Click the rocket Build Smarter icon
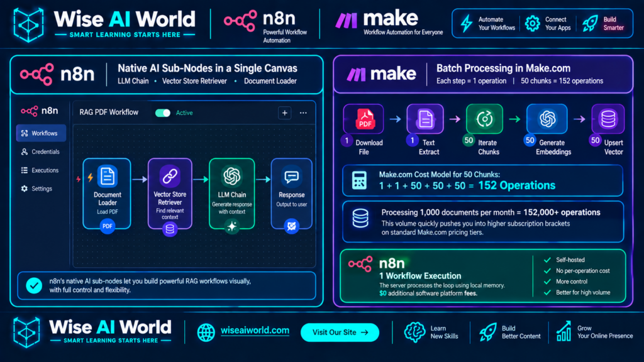Screen dimensions: 644x362 click(590, 23)
